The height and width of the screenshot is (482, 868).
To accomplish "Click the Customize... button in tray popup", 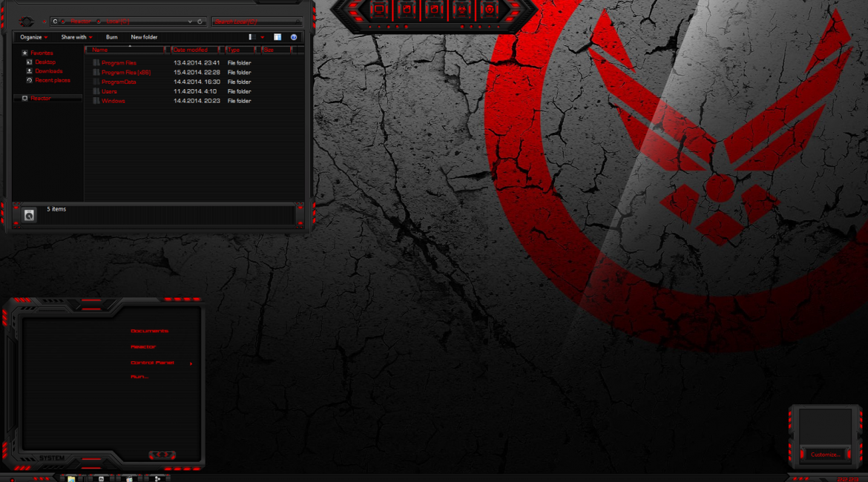I will [x=826, y=455].
